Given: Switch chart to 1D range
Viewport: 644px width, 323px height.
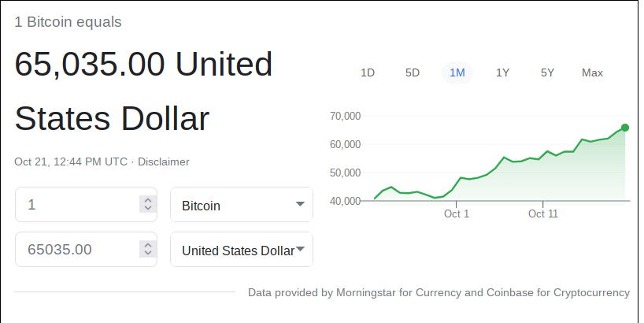Looking at the screenshot, I should click(x=367, y=72).
